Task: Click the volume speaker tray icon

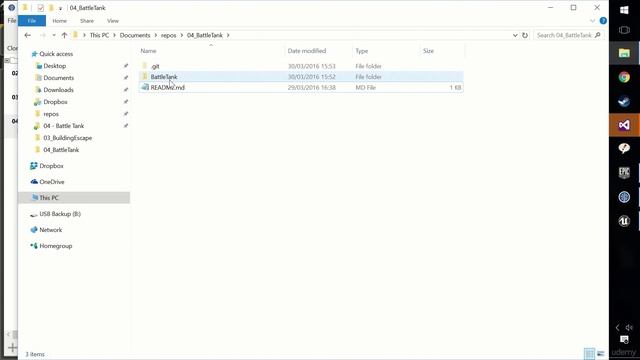Action: [x=629, y=327]
